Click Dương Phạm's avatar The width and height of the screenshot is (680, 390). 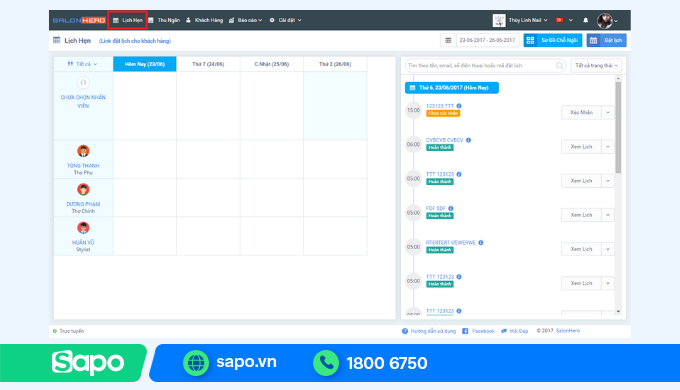83,190
